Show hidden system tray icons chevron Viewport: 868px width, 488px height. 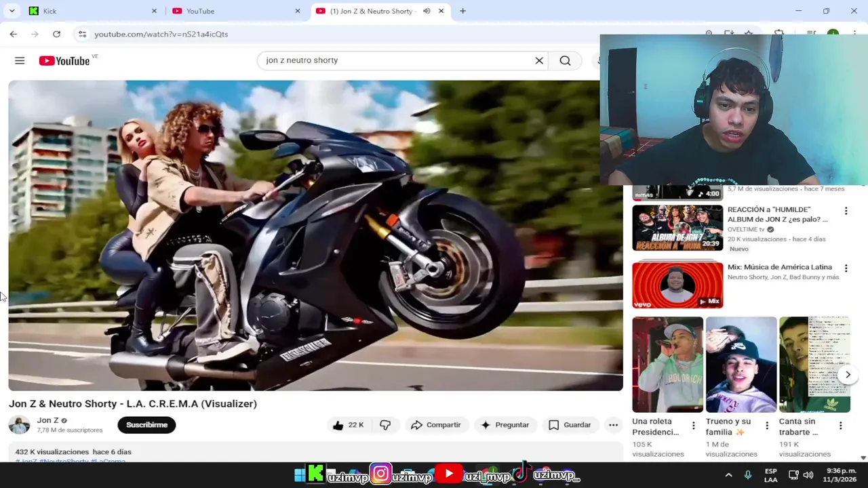point(728,475)
